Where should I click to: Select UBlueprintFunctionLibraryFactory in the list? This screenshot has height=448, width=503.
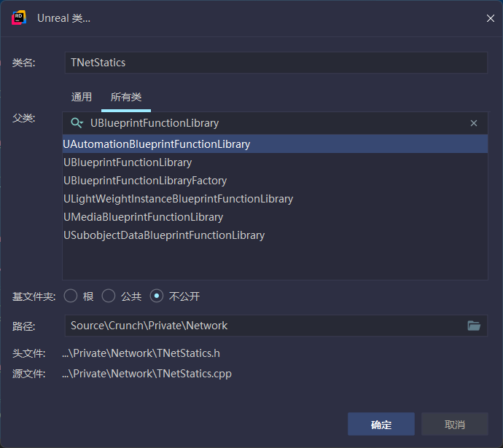(276, 181)
